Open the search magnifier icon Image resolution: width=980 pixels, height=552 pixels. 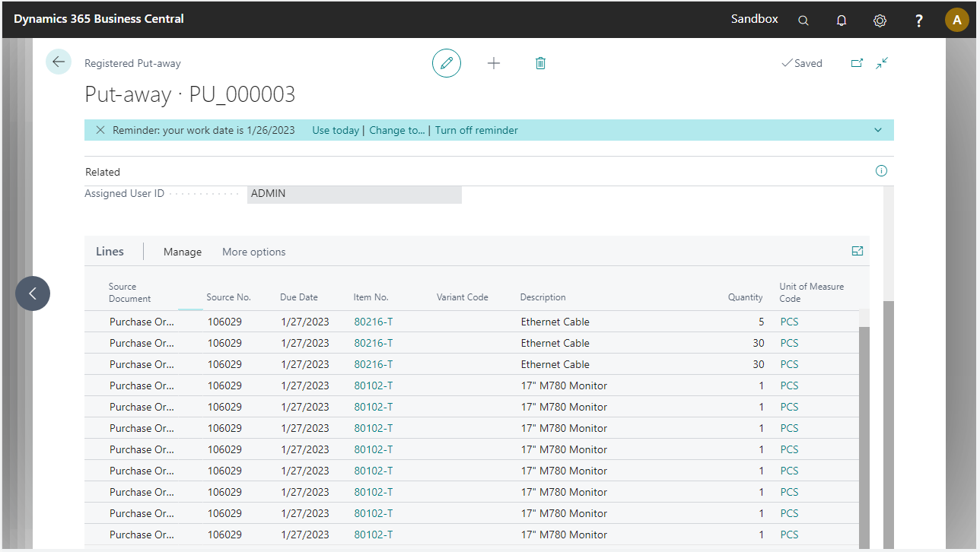tap(803, 21)
